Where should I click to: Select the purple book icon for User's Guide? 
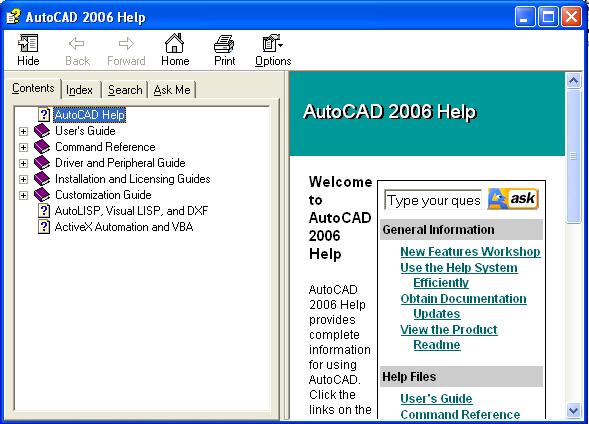(42, 131)
